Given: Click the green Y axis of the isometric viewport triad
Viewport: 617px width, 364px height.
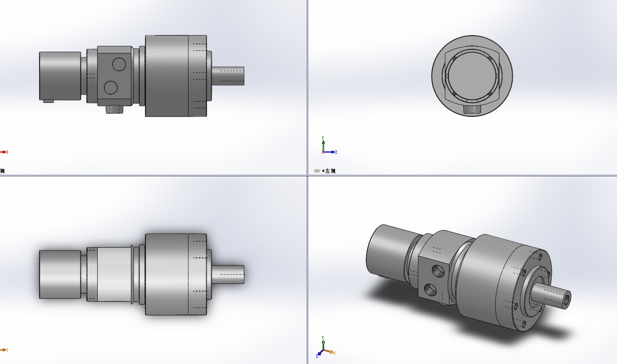Looking at the screenshot, I should tap(323, 342).
